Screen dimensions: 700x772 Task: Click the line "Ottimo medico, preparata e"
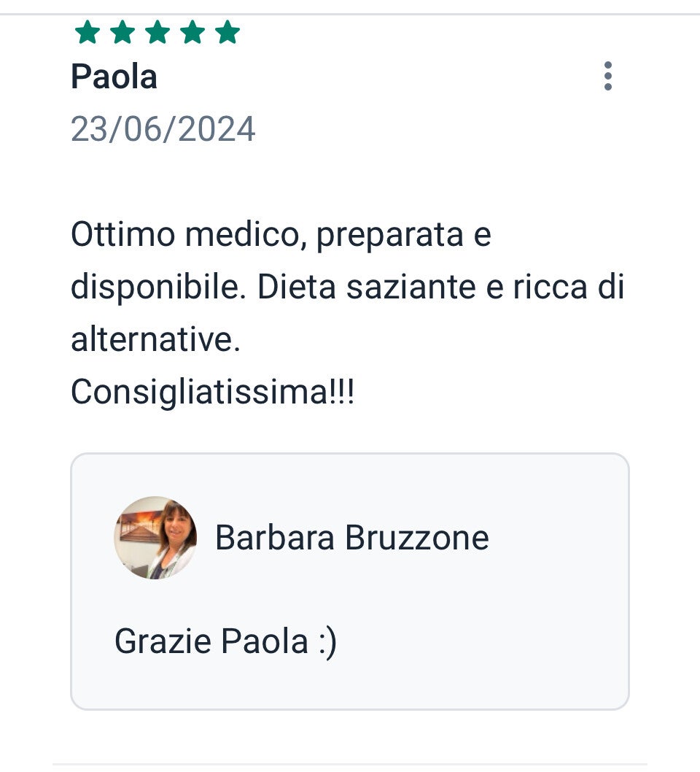(281, 236)
